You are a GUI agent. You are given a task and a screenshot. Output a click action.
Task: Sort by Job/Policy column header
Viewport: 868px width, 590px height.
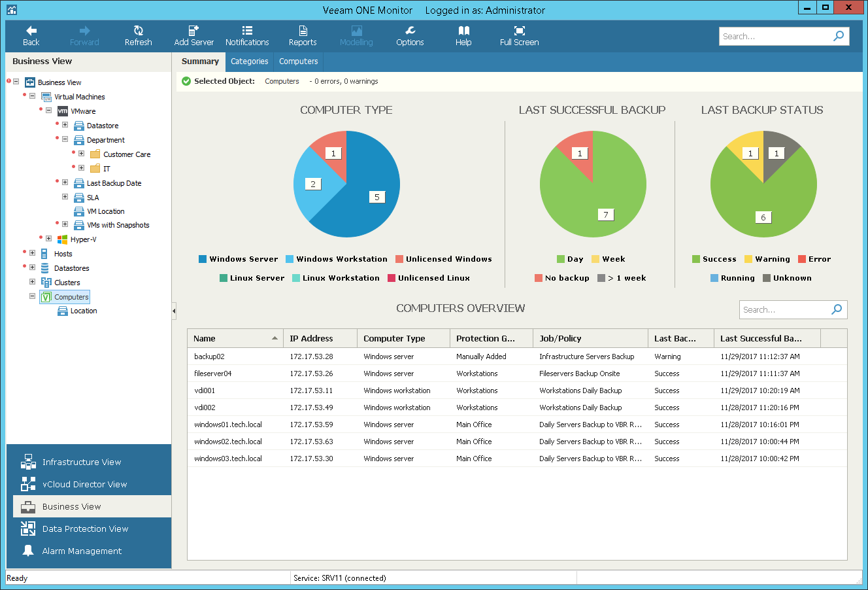point(590,338)
